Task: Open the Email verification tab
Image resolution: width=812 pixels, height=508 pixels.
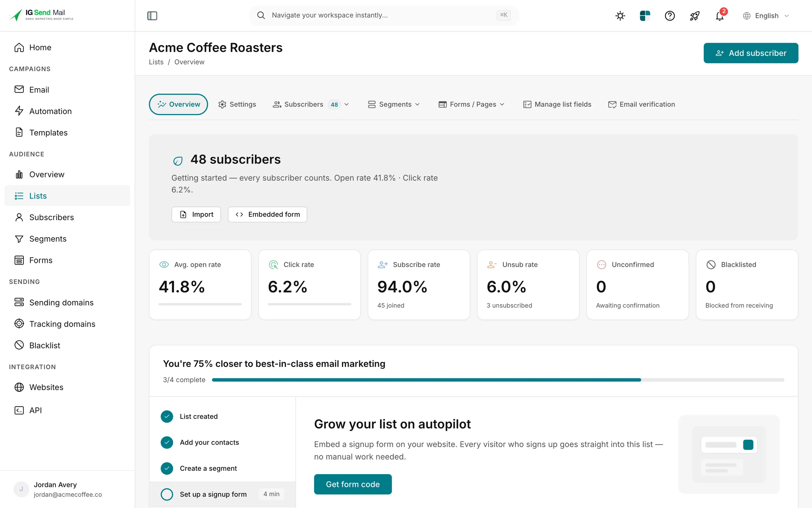Action: tap(641, 104)
